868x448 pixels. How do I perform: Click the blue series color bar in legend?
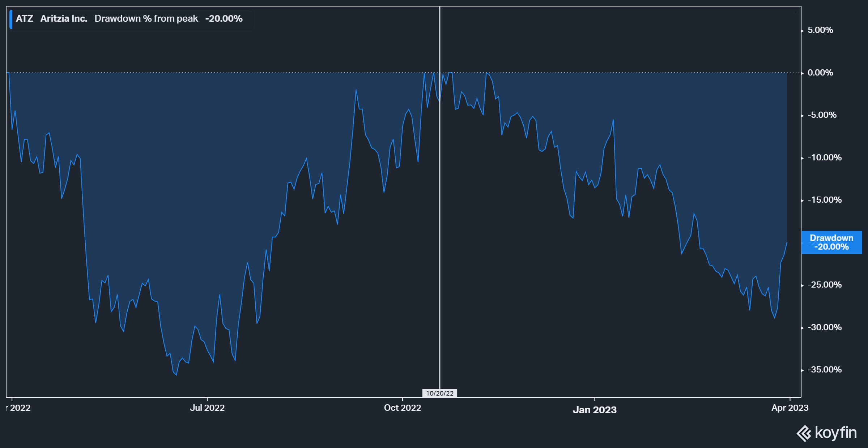pyautogui.click(x=11, y=19)
